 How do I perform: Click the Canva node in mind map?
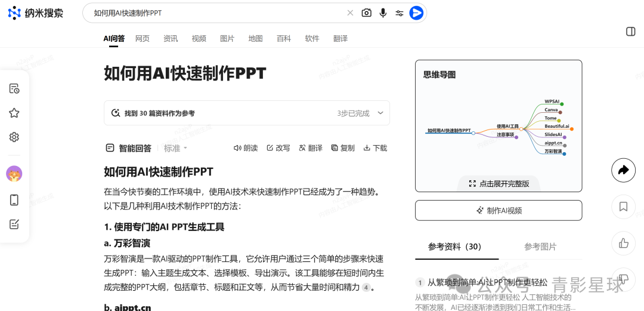coord(551,110)
